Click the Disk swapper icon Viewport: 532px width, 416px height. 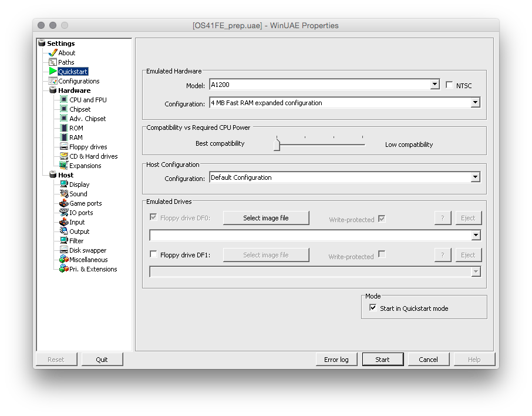tap(64, 250)
